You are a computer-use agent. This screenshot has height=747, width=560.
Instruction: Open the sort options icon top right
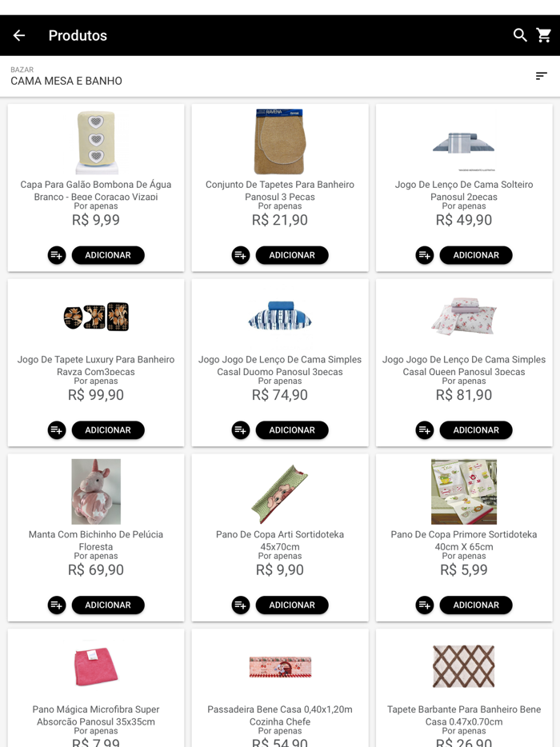coord(541,76)
